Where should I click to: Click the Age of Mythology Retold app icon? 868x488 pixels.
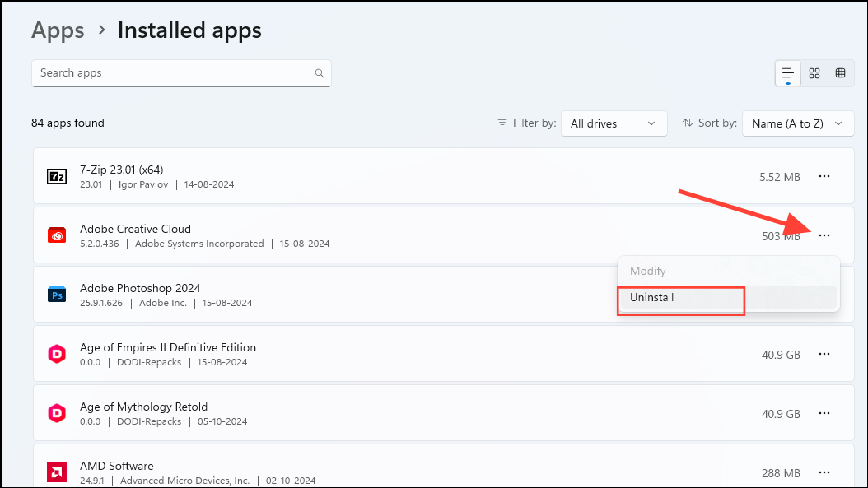(57, 413)
